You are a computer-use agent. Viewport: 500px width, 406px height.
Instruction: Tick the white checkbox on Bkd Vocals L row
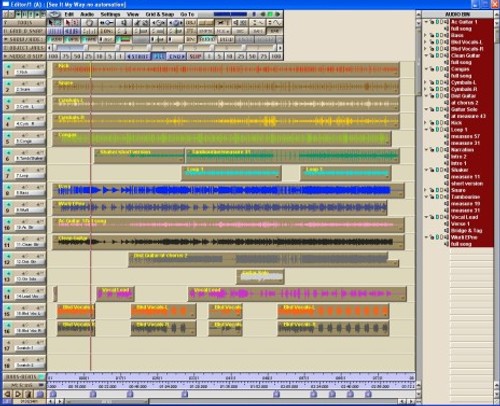(x=442, y=42)
